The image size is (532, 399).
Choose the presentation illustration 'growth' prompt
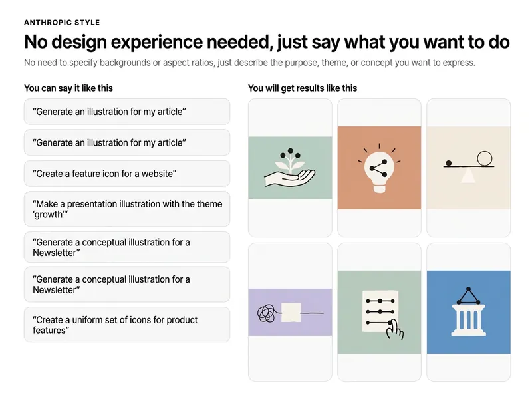click(127, 209)
